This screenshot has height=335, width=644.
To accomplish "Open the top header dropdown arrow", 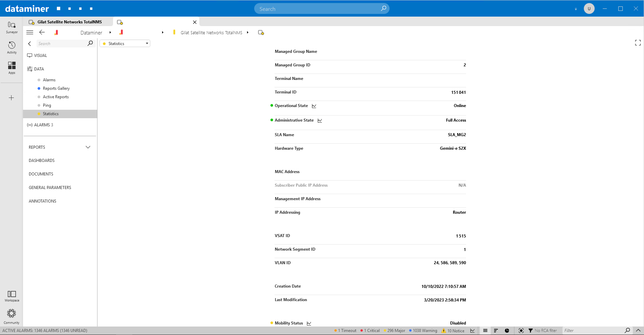I will pos(576,9).
